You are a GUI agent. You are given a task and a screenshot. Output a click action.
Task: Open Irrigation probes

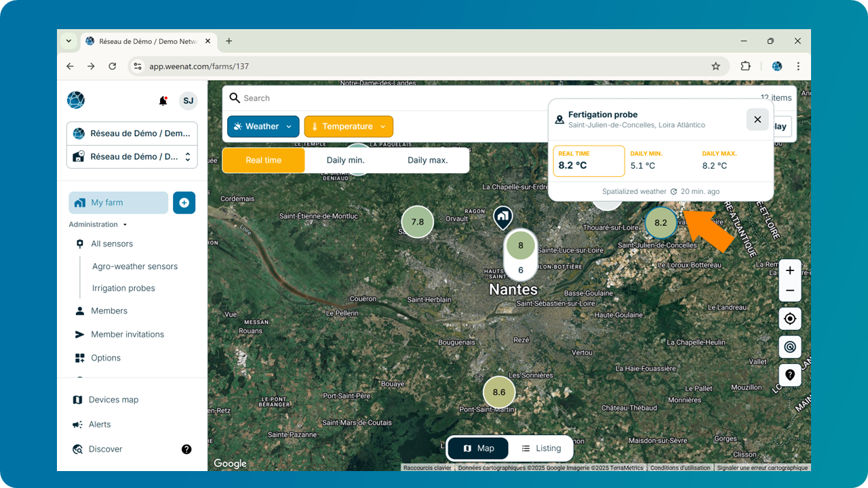[x=123, y=288]
